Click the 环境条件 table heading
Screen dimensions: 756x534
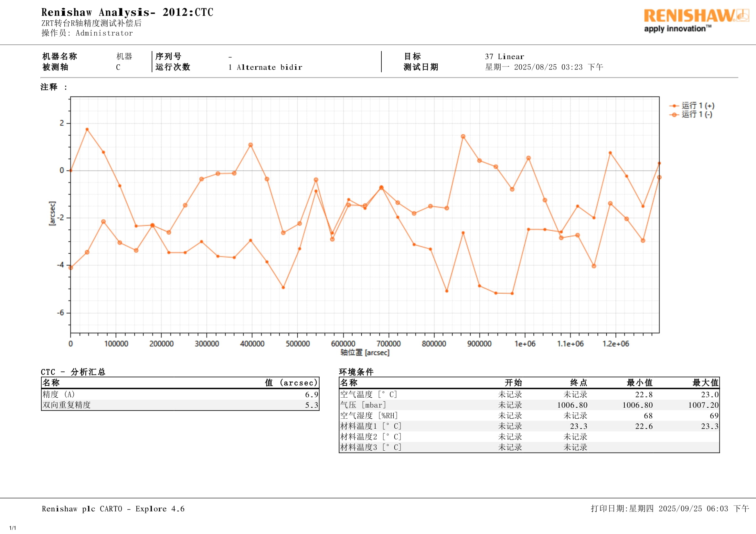356,372
